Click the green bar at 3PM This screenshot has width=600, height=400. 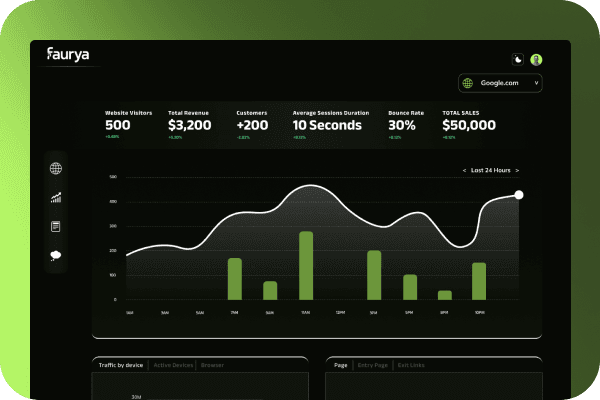(x=374, y=275)
